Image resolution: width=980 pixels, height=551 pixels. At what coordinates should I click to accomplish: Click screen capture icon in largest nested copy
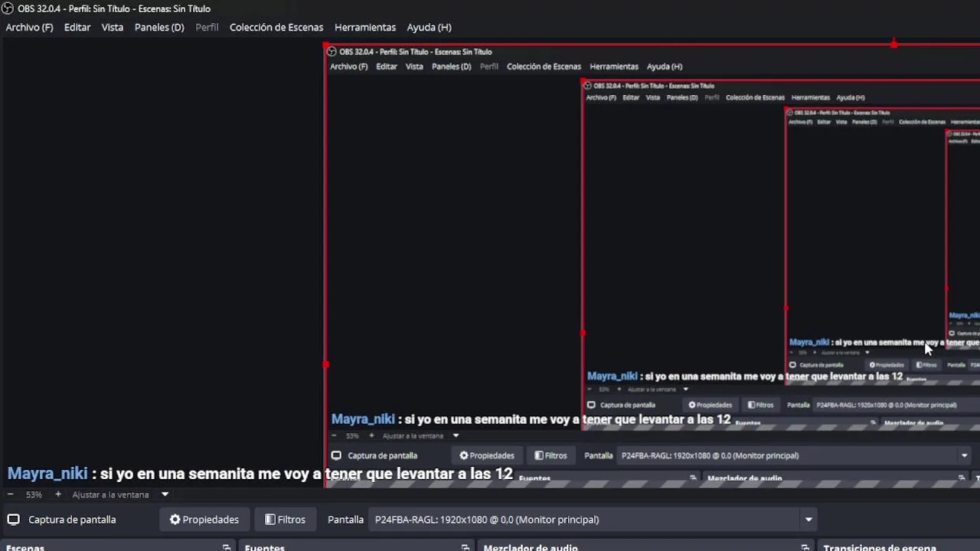335,455
